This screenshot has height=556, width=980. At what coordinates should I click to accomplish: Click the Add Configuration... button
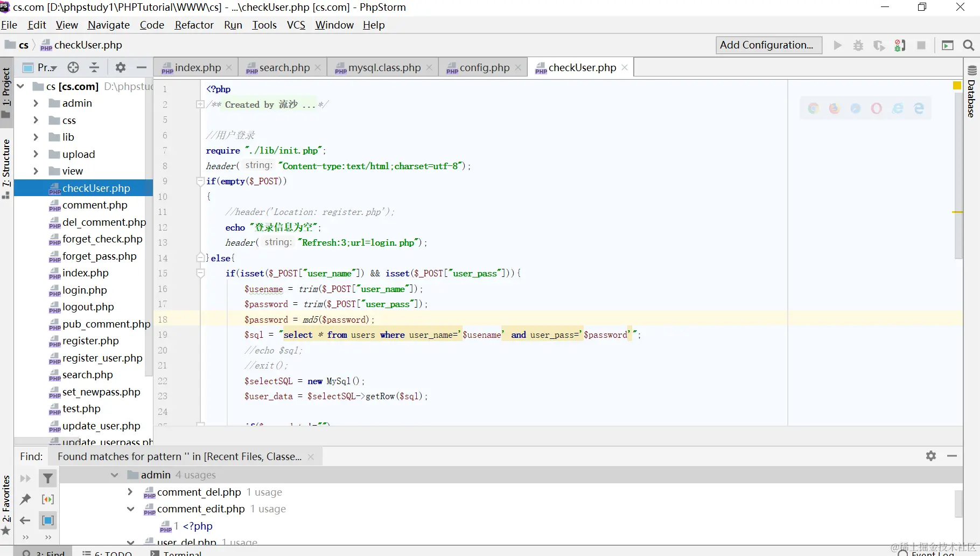[769, 45]
